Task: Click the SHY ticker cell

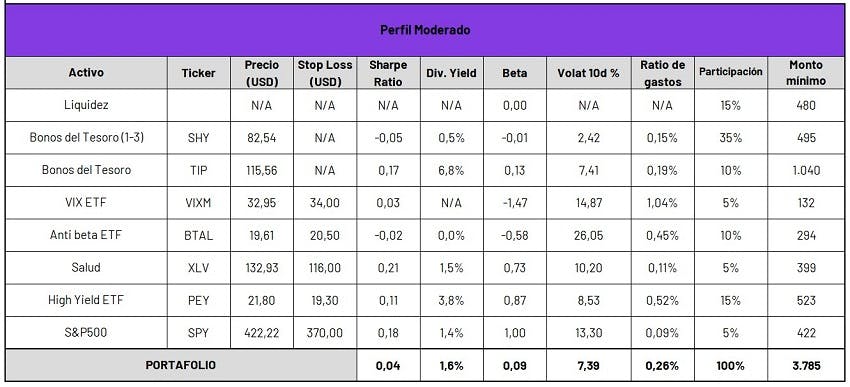Action: coord(198,138)
